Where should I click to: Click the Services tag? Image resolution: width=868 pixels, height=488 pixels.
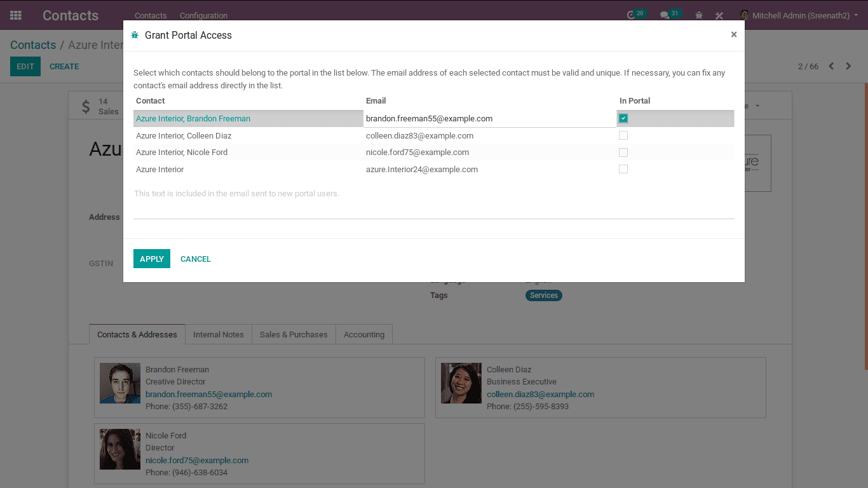(x=544, y=295)
